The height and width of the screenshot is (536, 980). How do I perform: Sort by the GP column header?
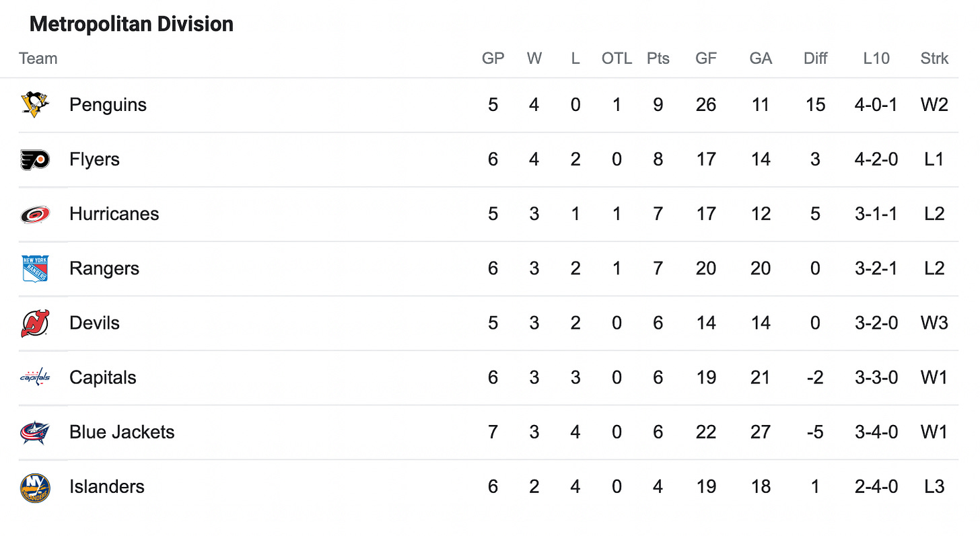(493, 59)
